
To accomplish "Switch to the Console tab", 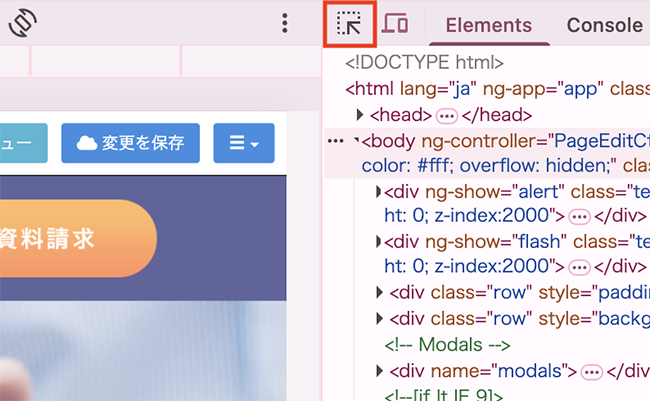I will (604, 25).
